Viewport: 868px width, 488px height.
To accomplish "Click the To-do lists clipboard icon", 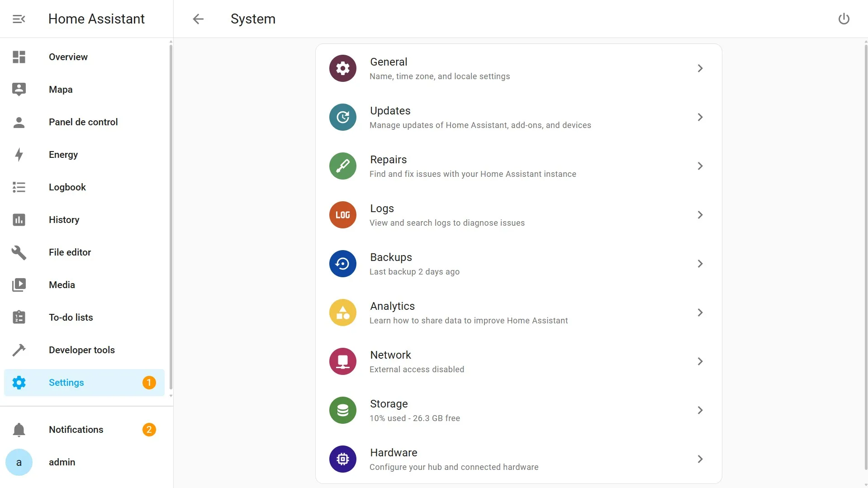I will (x=19, y=317).
